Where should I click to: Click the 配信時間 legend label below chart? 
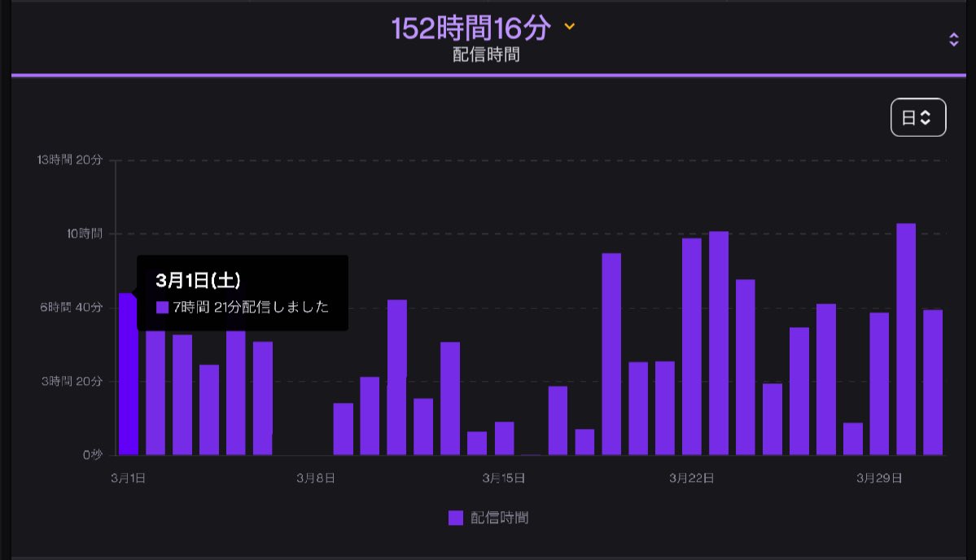499,518
